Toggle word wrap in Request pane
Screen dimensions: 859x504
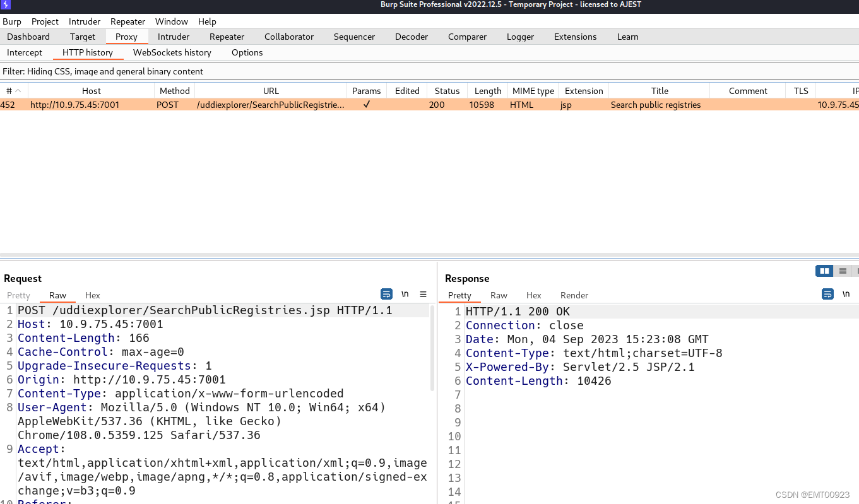coord(386,294)
